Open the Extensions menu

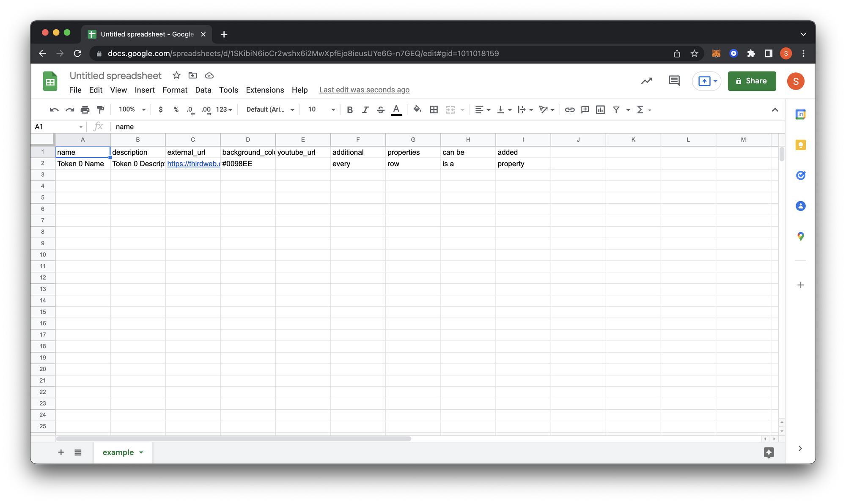pyautogui.click(x=265, y=90)
